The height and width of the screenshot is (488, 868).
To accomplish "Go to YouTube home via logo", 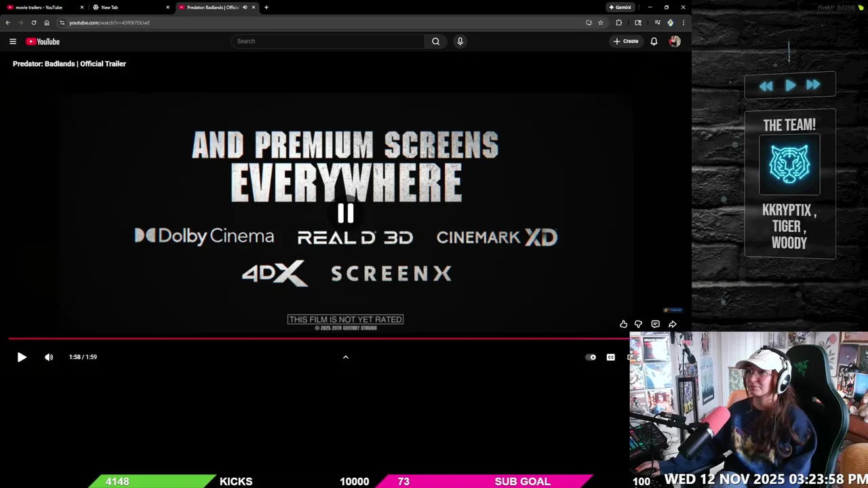I will click(43, 41).
